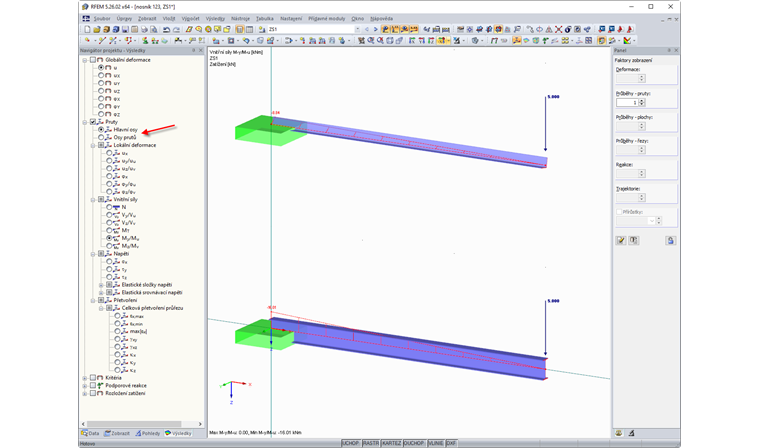Click the colored results scale icon
760x448 pixels.
[x=627, y=40]
